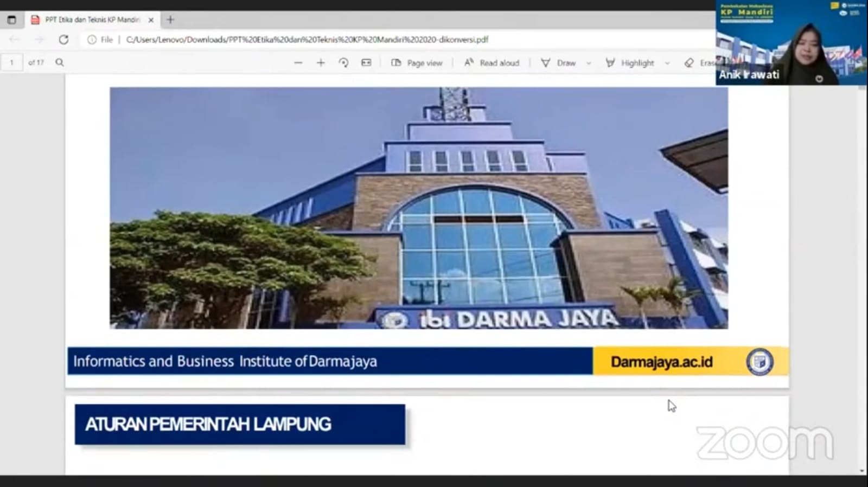Select the PPT Etika dan Teknis KP Mandiri tab

[92, 20]
